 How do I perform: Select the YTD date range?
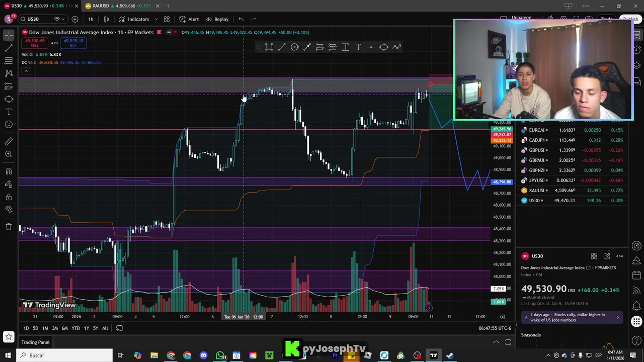pyautogui.click(x=75, y=328)
